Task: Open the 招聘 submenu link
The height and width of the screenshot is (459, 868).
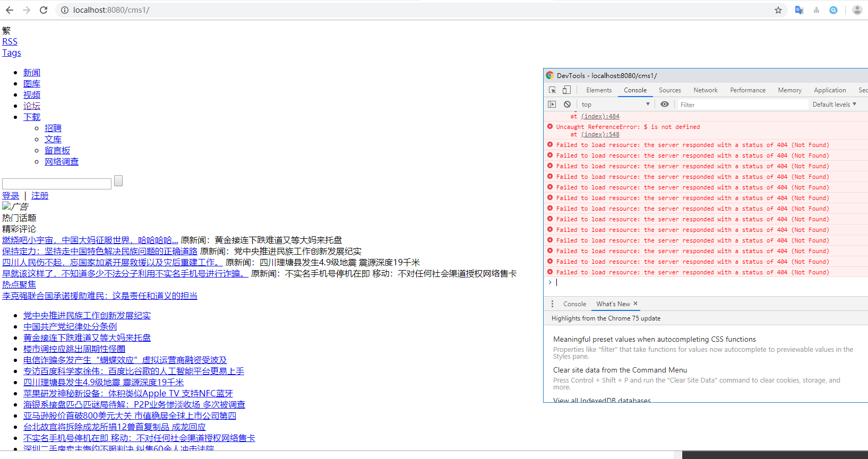Action: coord(53,128)
